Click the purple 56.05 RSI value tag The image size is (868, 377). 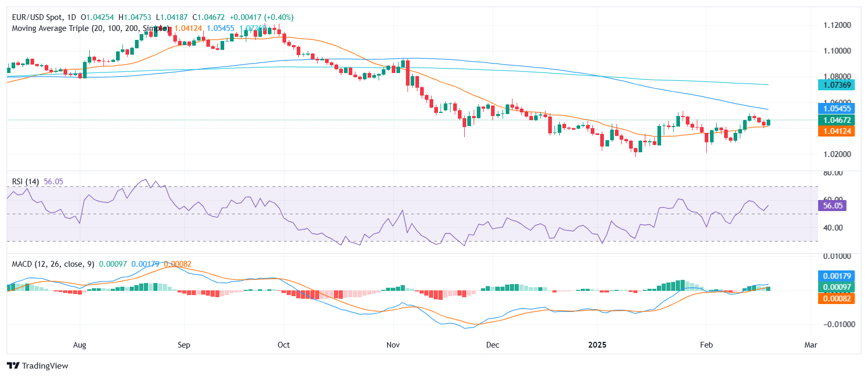tap(832, 206)
